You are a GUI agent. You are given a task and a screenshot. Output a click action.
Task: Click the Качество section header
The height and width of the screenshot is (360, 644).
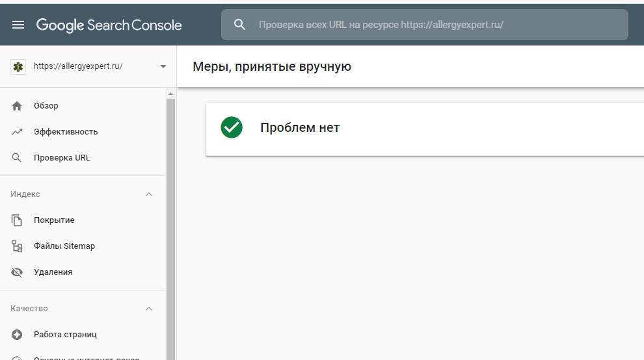tap(29, 309)
